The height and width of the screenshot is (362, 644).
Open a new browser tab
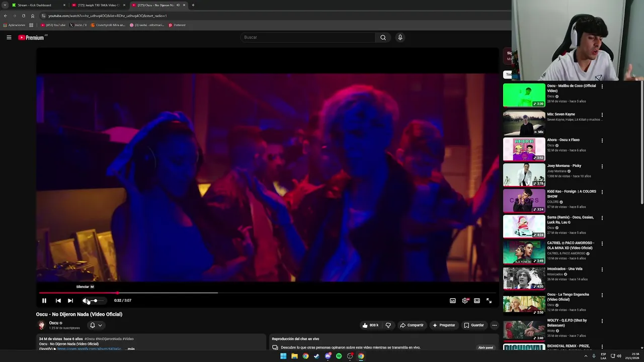coord(193,5)
